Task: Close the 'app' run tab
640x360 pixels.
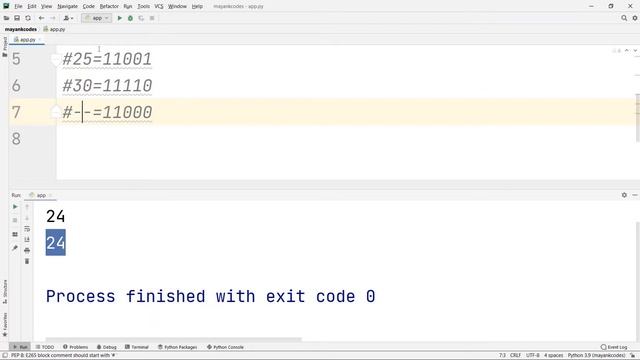Action: (x=51, y=196)
